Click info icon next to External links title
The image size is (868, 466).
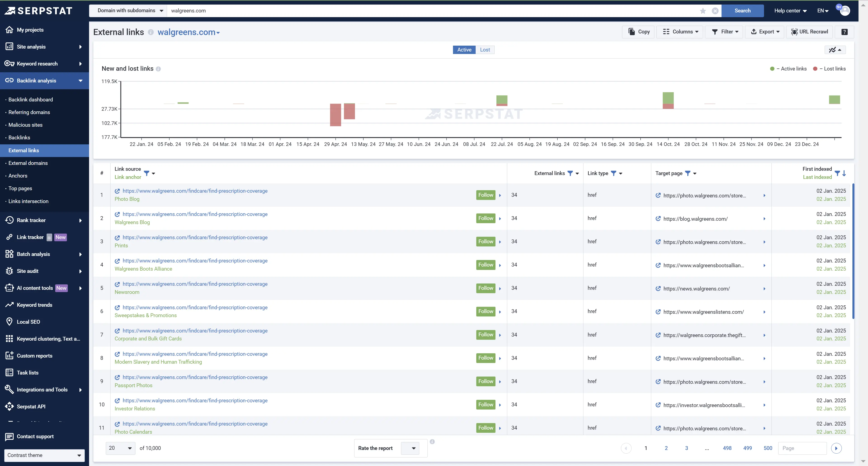pos(151,32)
